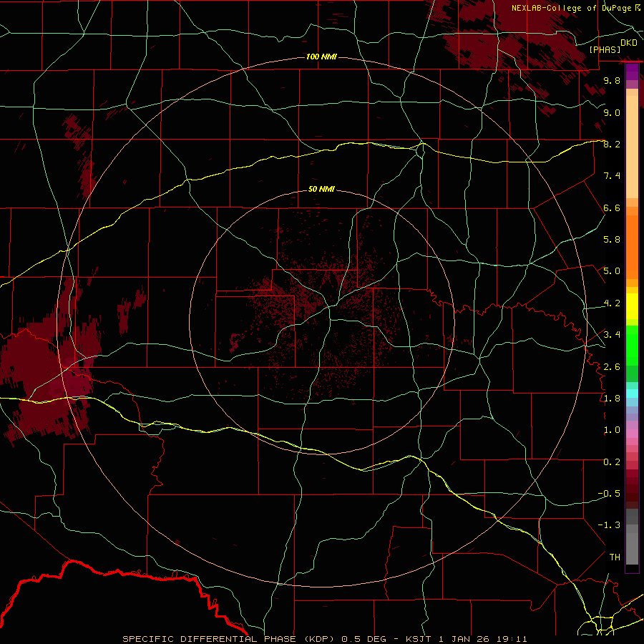
Task: Click the 6.6 scale value
Action: click(612, 208)
